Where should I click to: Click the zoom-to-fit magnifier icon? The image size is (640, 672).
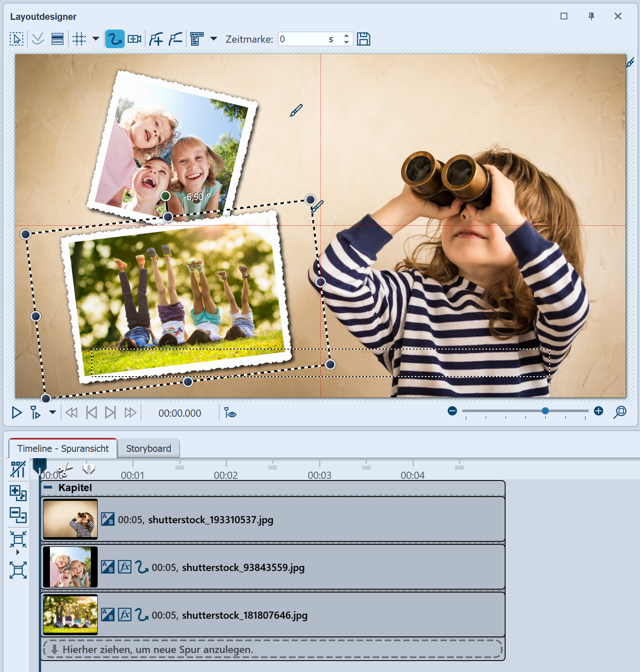(620, 412)
